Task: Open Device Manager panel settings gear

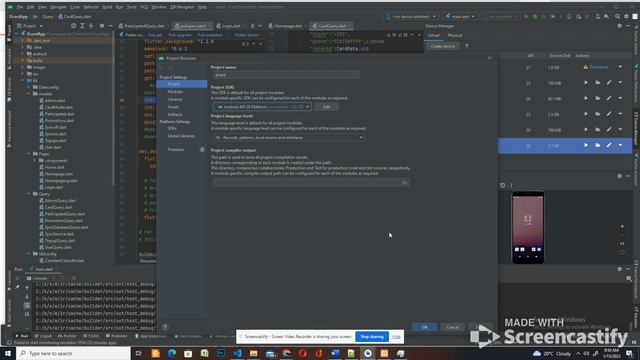Action: [620, 26]
